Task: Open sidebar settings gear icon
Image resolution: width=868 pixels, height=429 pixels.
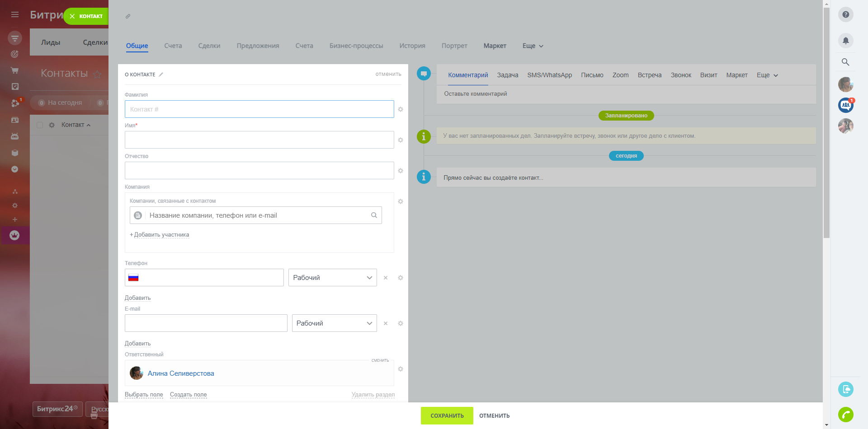Action: click(x=15, y=205)
